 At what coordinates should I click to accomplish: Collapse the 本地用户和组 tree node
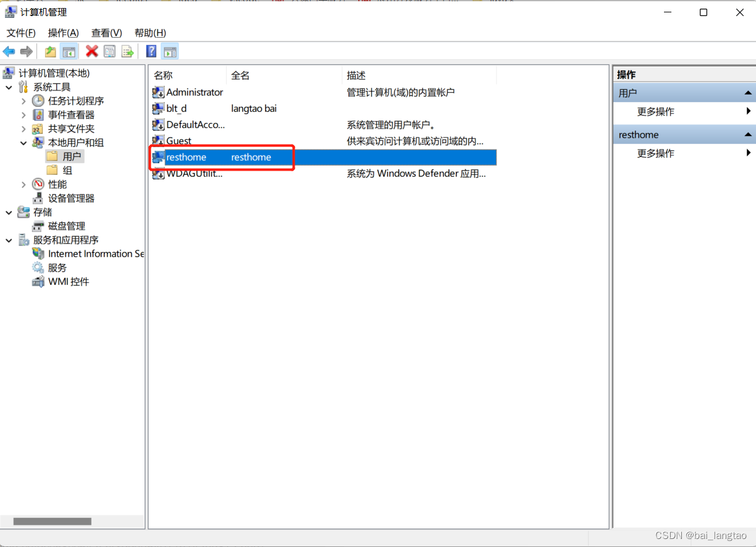[24, 143]
